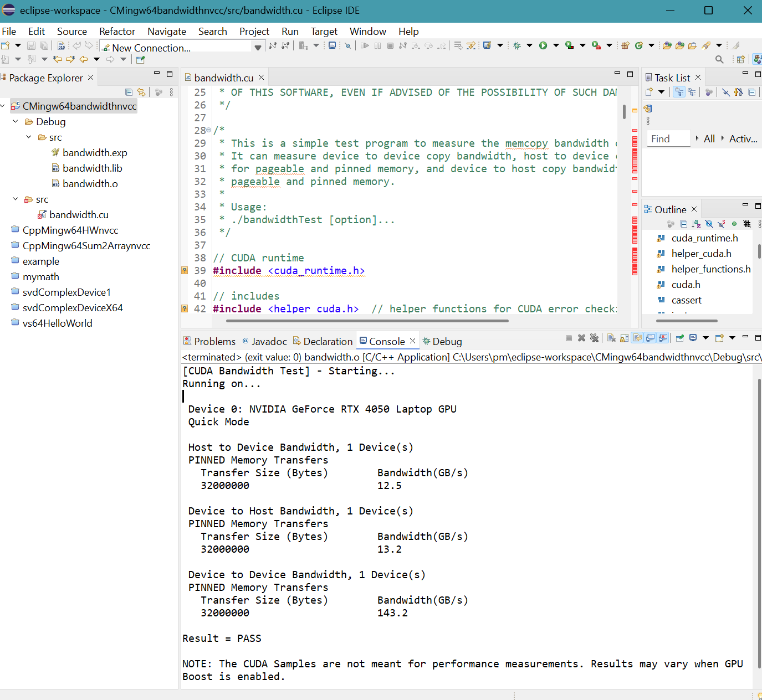Toggle Word Wrap in Console toolbar
Image resolution: width=762 pixels, height=700 pixels.
tap(637, 338)
